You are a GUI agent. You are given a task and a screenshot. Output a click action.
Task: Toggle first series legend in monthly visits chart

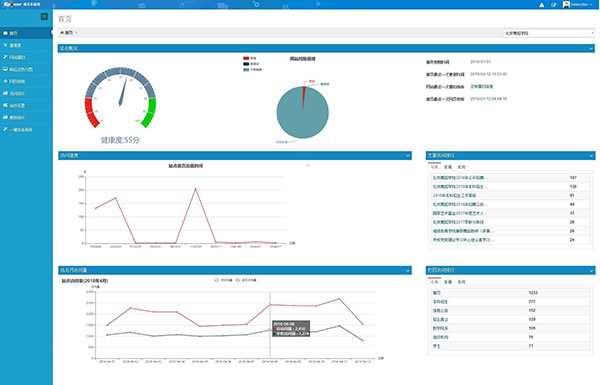[x=217, y=280]
